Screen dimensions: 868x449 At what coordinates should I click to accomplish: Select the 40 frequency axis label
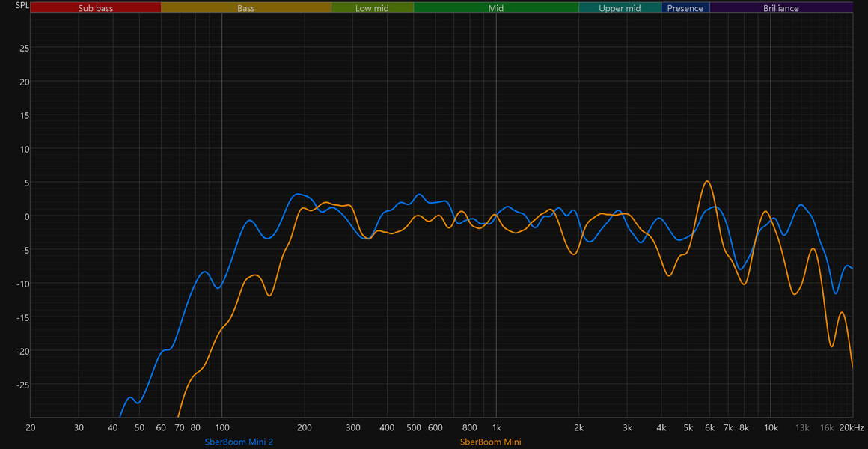(x=114, y=427)
